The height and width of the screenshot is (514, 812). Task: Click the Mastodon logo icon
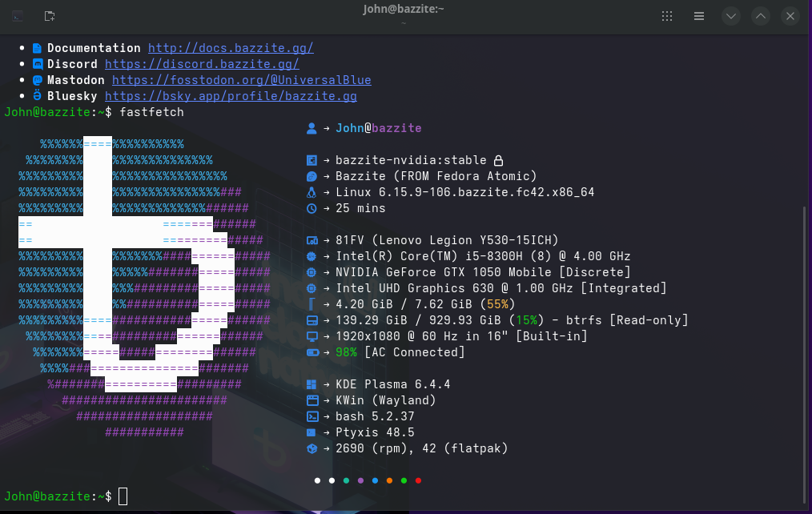(38, 80)
